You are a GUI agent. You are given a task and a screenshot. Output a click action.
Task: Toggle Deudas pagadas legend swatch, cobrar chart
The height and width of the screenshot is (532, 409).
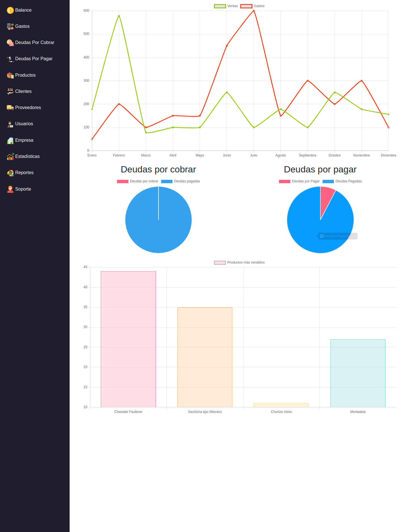pyautogui.click(x=167, y=181)
